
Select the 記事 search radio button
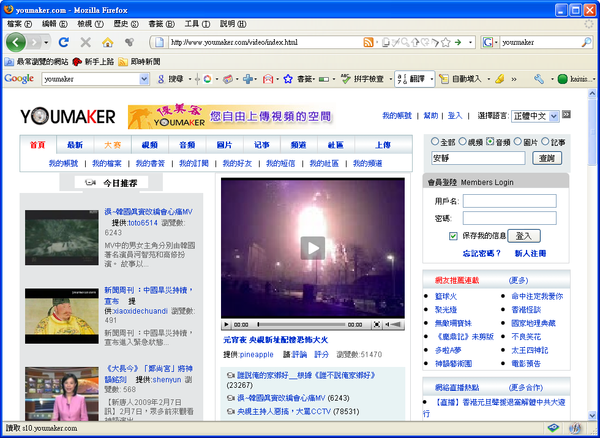[x=545, y=141]
